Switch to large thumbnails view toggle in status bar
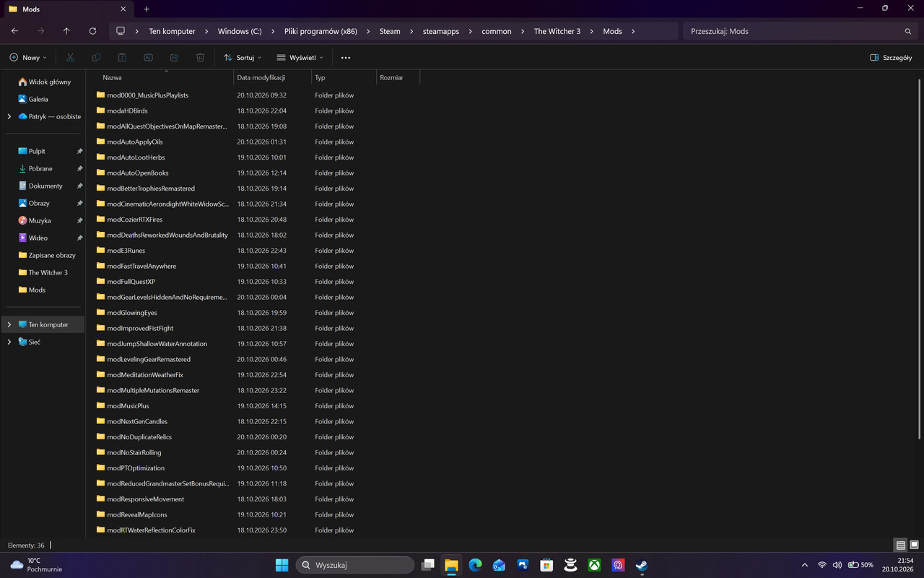This screenshot has height=578, width=924. coord(914,545)
